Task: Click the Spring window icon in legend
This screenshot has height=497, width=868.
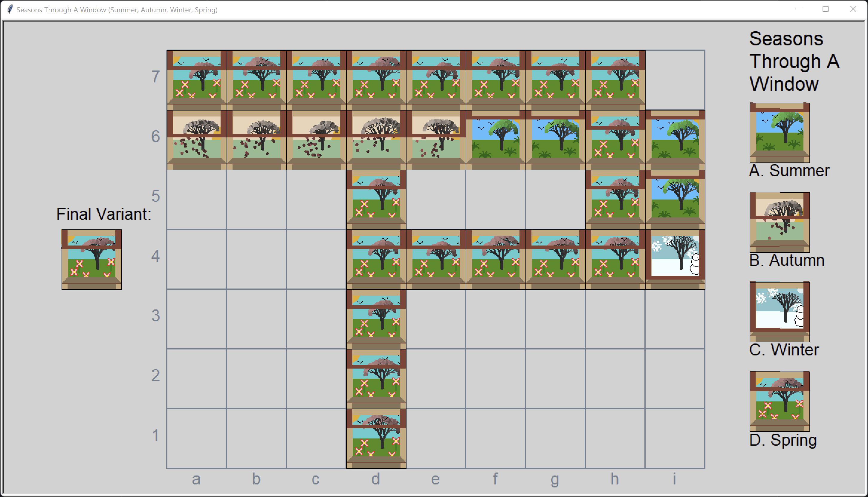Action: pyautogui.click(x=779, y=401)
